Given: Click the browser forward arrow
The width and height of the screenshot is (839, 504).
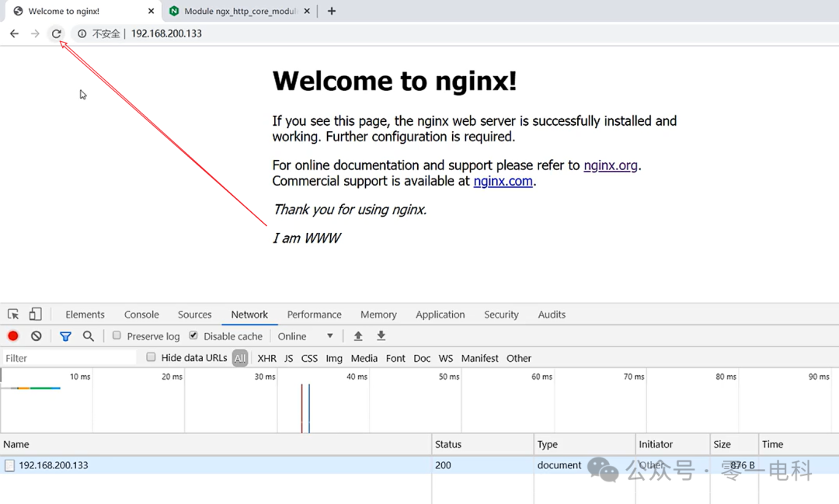Looking at the screenshot, I should [35, 33].
